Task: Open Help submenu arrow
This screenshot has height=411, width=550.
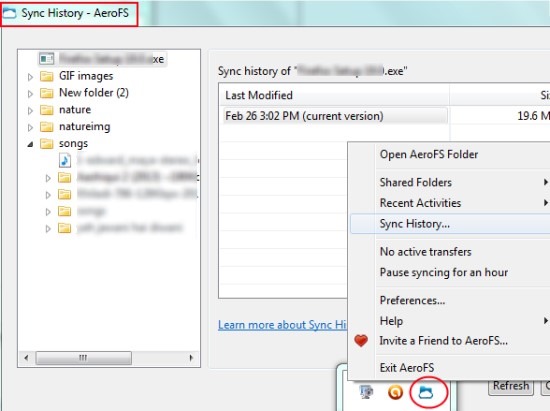Action: click(545, 321)
